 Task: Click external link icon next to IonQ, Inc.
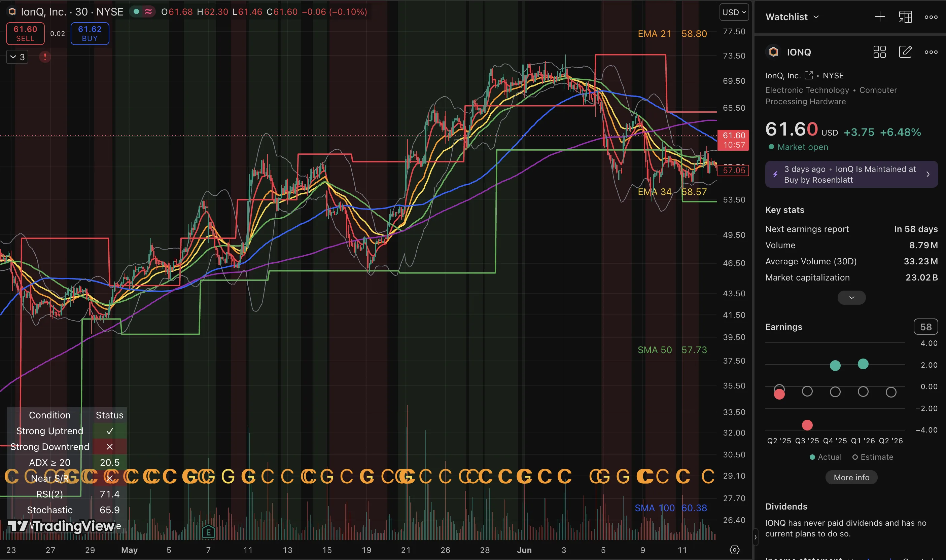[809, 75]
